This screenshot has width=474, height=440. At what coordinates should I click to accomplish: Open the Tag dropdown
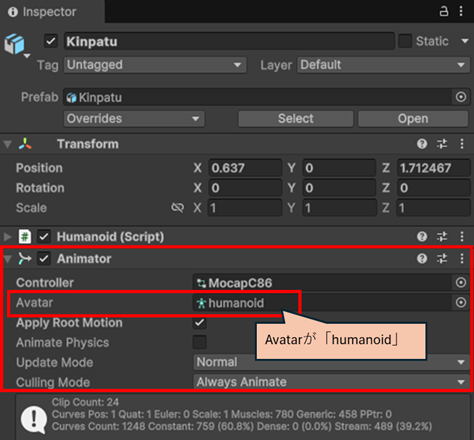tap(155, 65)
